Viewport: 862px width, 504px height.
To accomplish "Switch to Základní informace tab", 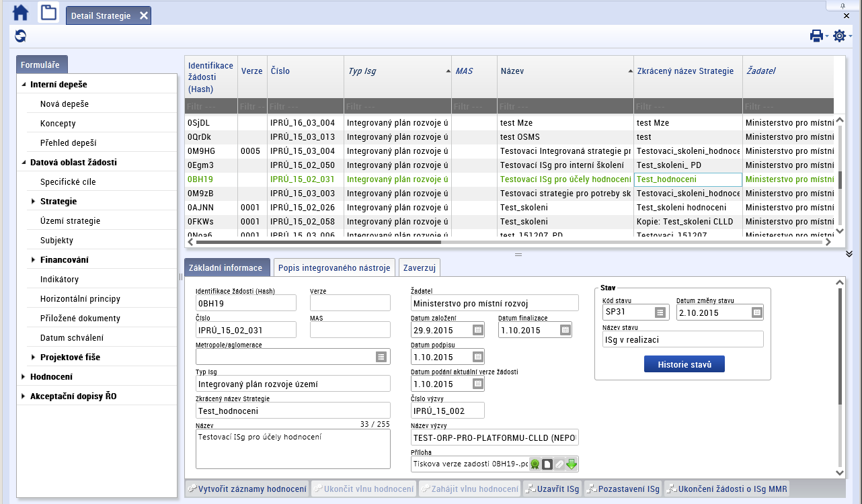I will pyautogui.click(x=227, y=267).
